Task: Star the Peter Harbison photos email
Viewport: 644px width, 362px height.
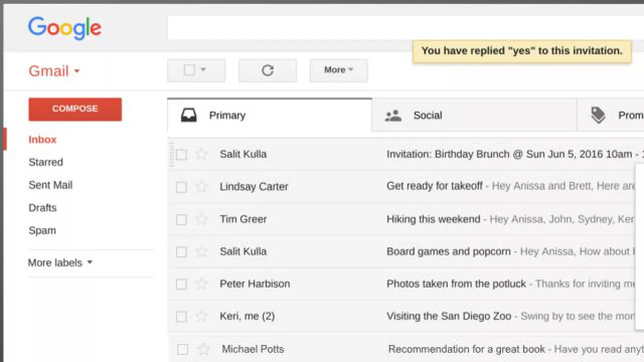Action: click(x=202, y=284)
